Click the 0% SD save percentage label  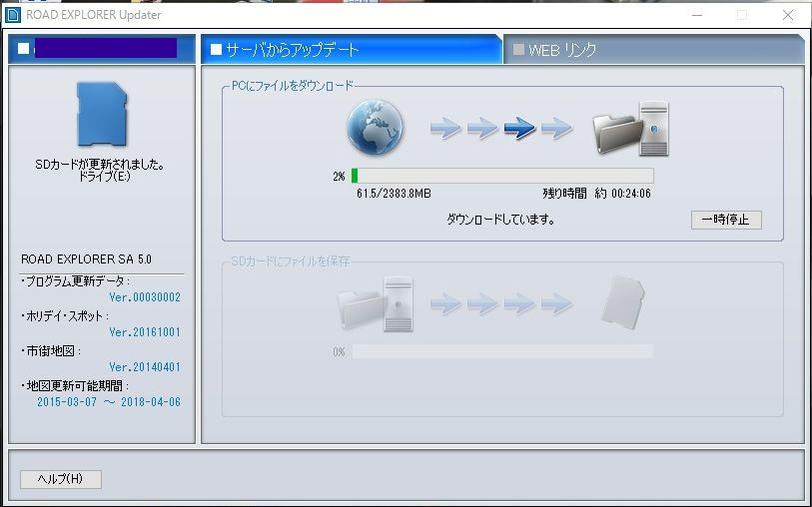pyautogui.click(x=339, y=352)
